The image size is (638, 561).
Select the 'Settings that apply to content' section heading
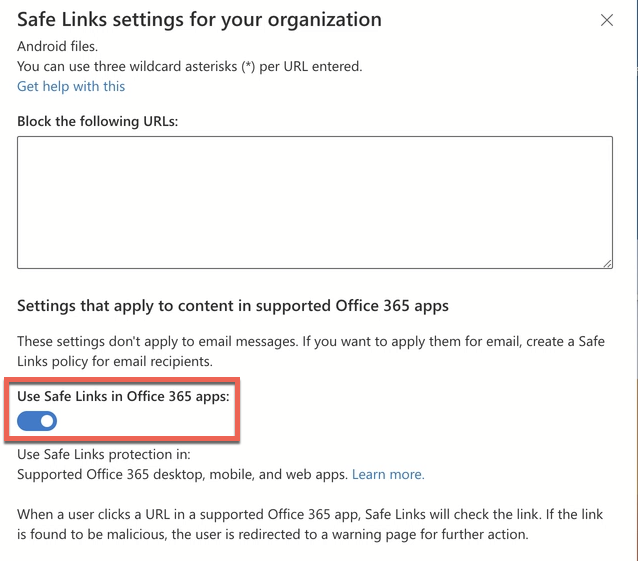[233, 306]
